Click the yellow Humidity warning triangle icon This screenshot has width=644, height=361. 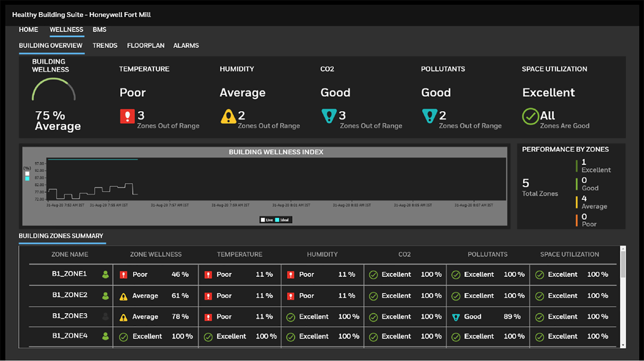(228, 117)
